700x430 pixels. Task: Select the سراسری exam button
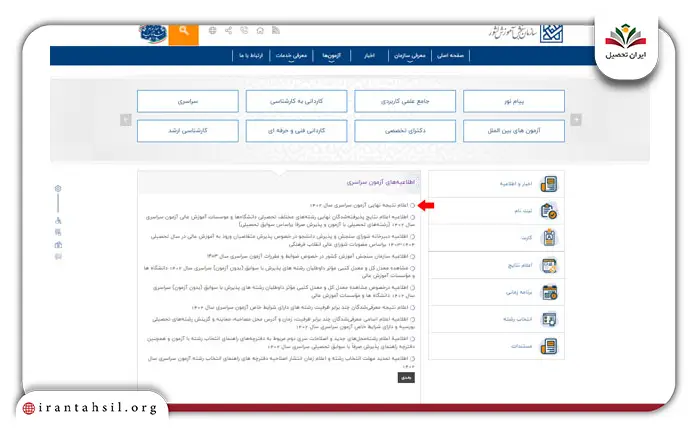click(188, 101)
